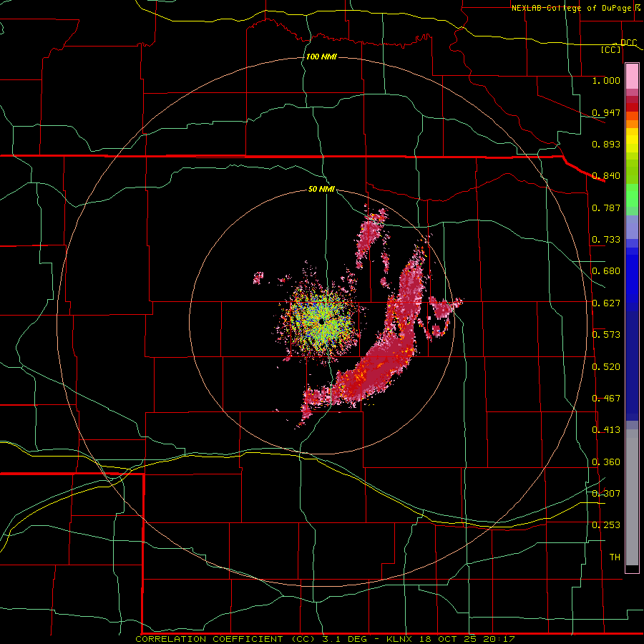Screen dimensions: 644x644
Task: Click the DCC label above the color scale
Action: pyautogui.click(x=628, y=42)
